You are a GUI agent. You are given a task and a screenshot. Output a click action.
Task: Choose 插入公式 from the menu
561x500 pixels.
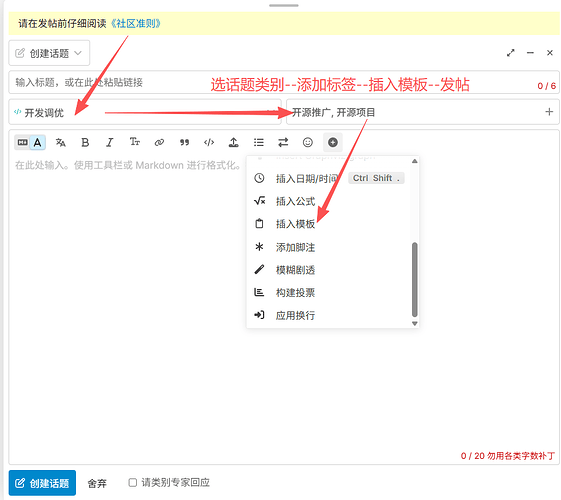[329, 201]
